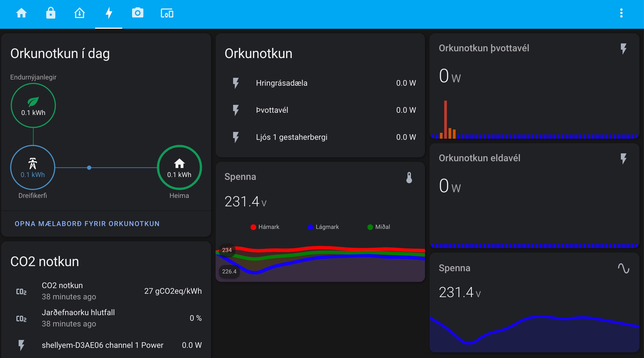The width and height of the screenshot is (644, 358).
Task: Switch to the lock security tab
Action: [51, 13]
